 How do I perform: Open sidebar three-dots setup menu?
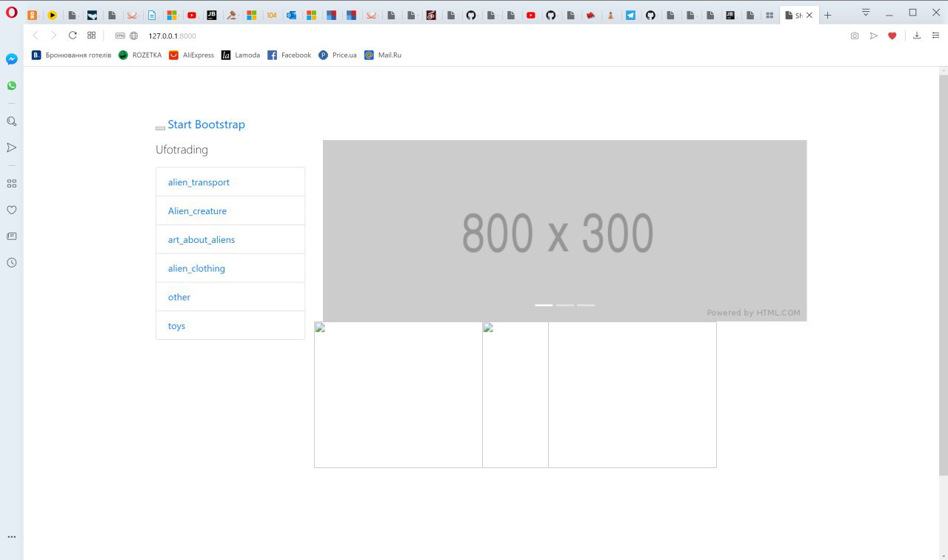point(12,537)
